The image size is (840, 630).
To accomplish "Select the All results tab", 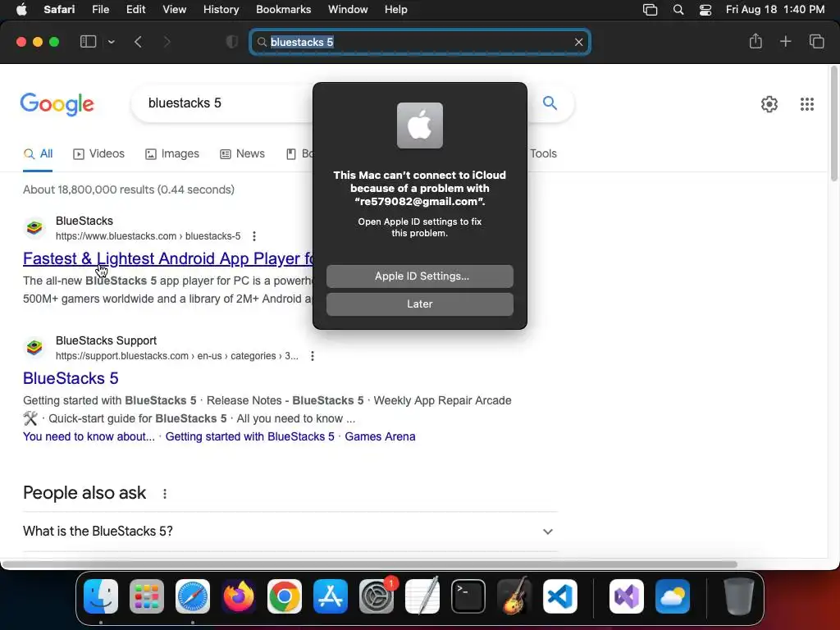I will click(38, 153).
